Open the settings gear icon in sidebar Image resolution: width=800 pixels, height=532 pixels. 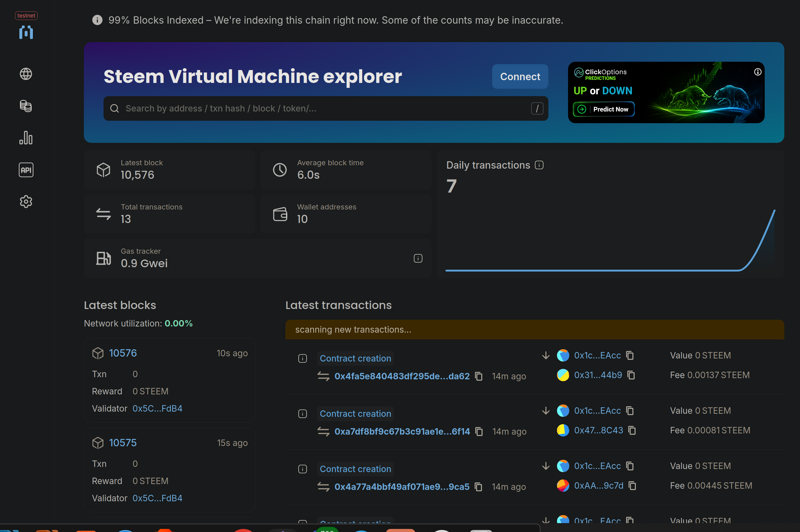pos(26,201)
